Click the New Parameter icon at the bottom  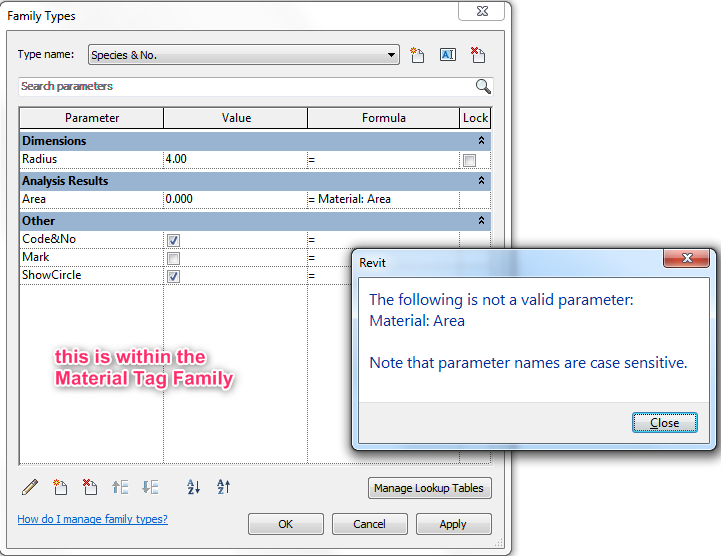point(60,487)
